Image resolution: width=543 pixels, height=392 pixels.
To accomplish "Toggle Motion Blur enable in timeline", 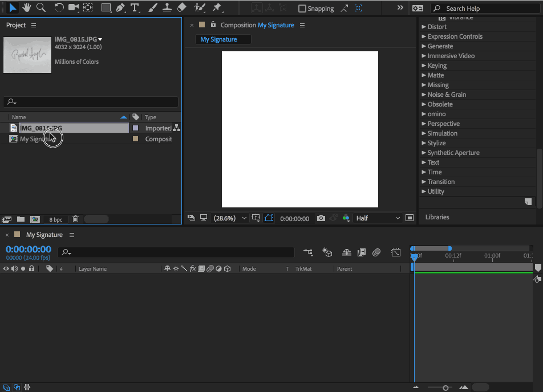I will click(x=376, y=252).
